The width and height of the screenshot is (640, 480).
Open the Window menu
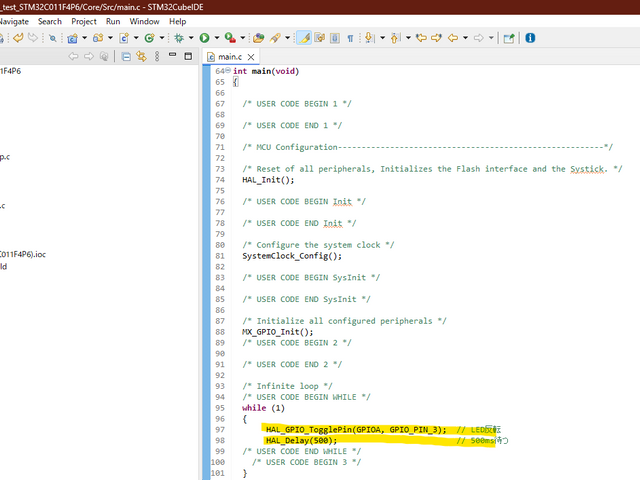click(x=144, y=21)
